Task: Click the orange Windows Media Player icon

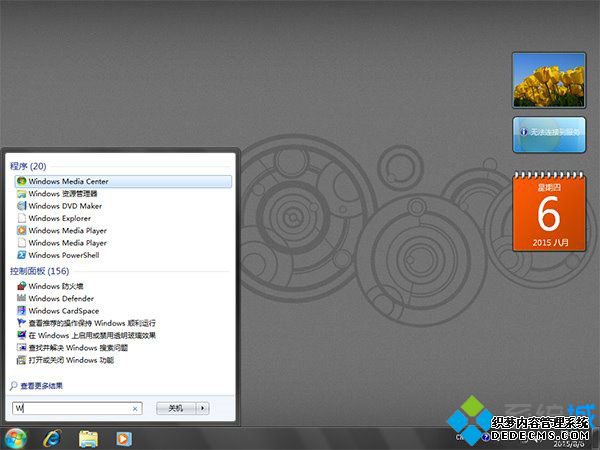Action: pyautogui.click(x=21, y=230)
